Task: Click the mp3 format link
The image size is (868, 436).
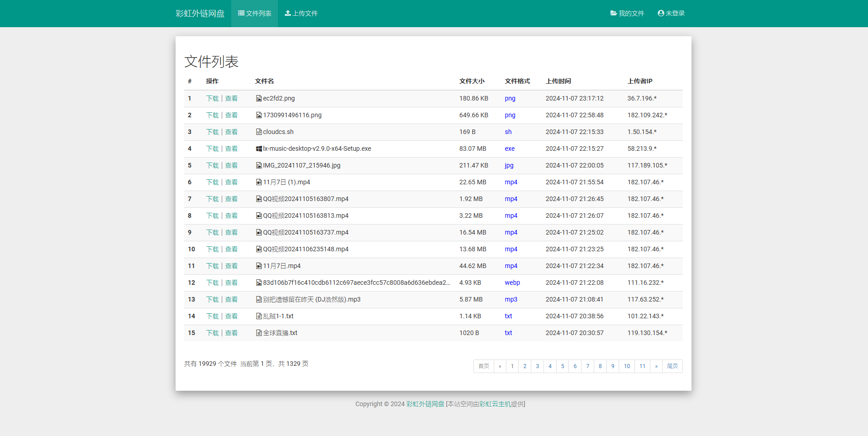Action: click(x=511, y=299)
